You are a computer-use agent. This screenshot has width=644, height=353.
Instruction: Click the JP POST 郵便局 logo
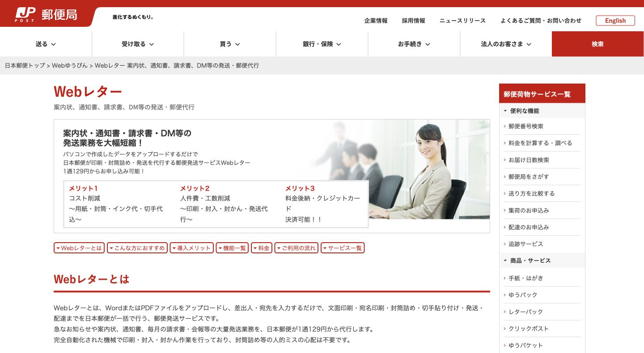(x=46, y=14)
